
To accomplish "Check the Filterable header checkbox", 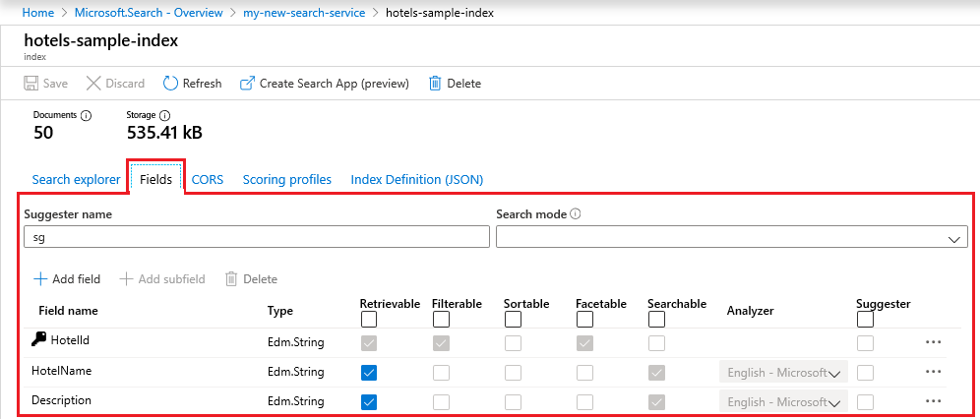I will [441, 320].
